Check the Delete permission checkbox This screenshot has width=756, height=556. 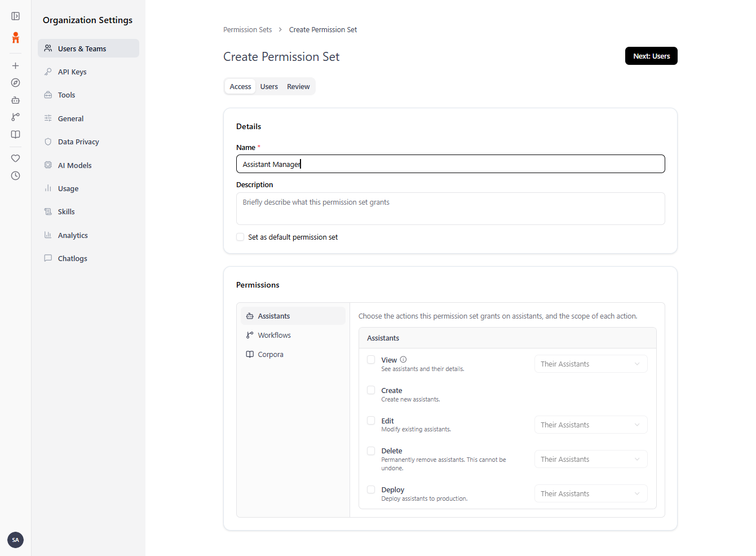click(x=371, y=451)
